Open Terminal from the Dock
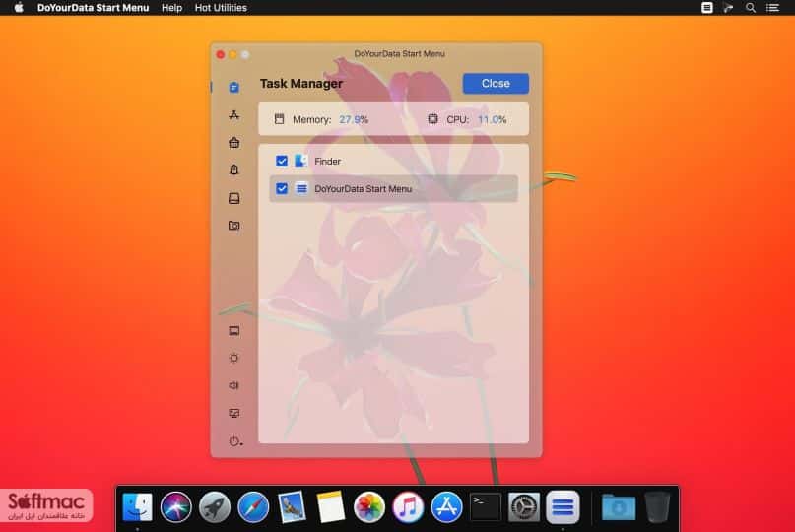 (486, 506)
